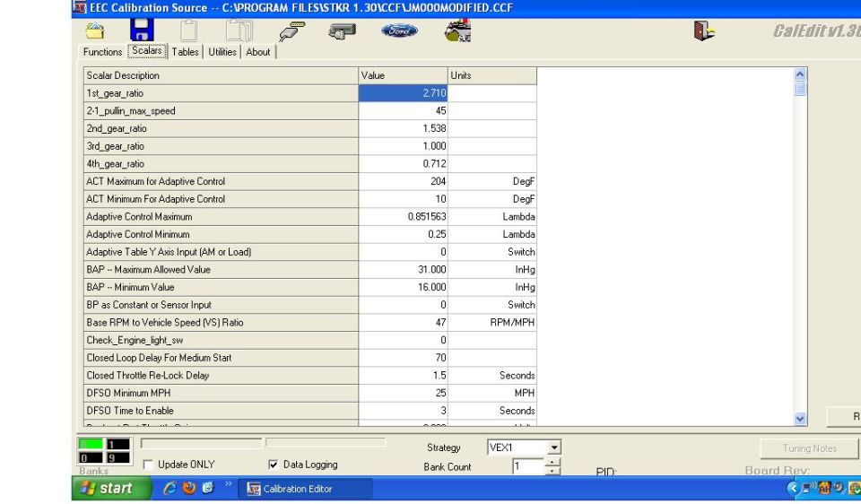Open the Windows start menu
Viewport: 861px width, 504px height.
[111, 488]
